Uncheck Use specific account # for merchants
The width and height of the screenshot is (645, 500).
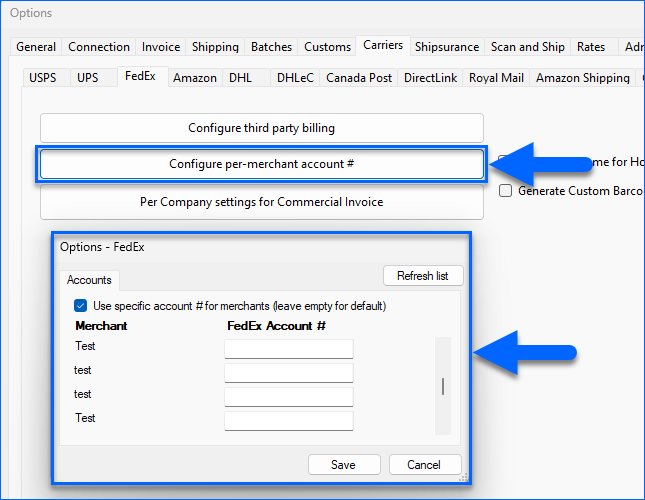click(x=81, y=306)
